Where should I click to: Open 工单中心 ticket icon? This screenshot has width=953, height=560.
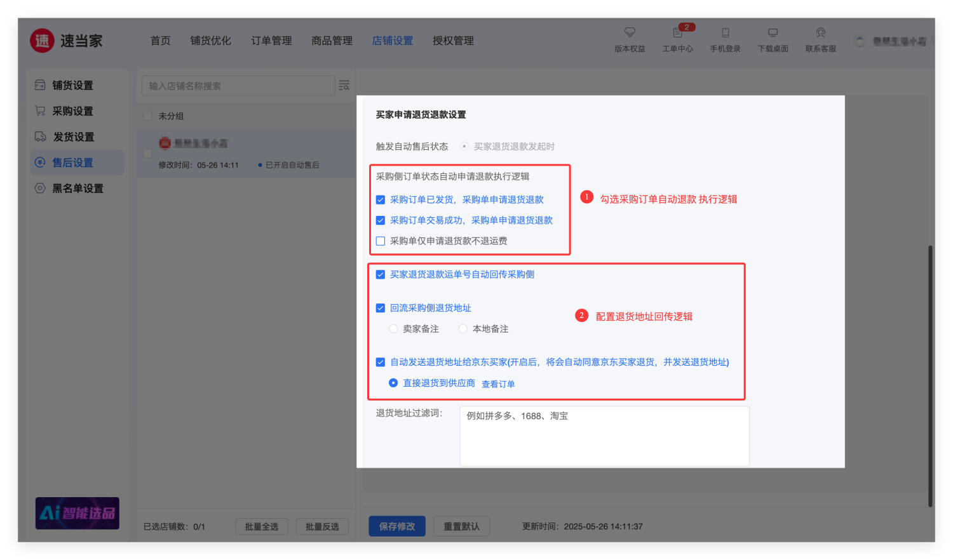677,32
